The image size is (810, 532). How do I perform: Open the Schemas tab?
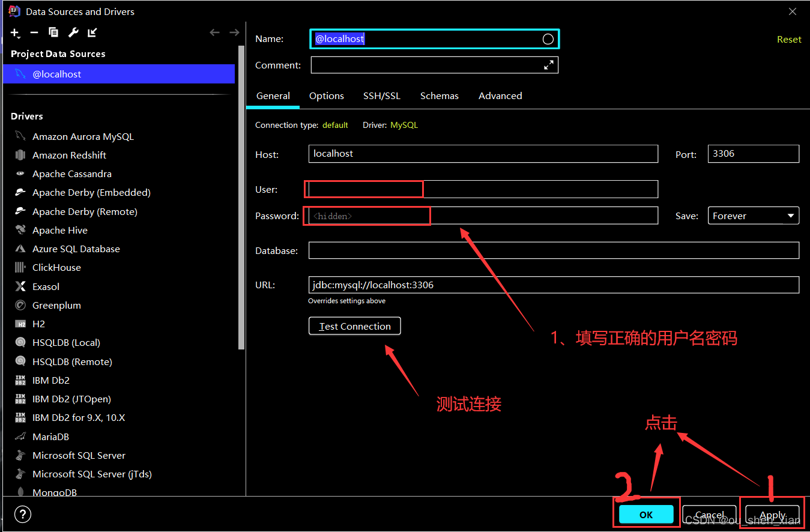click(x=440, y=95)
